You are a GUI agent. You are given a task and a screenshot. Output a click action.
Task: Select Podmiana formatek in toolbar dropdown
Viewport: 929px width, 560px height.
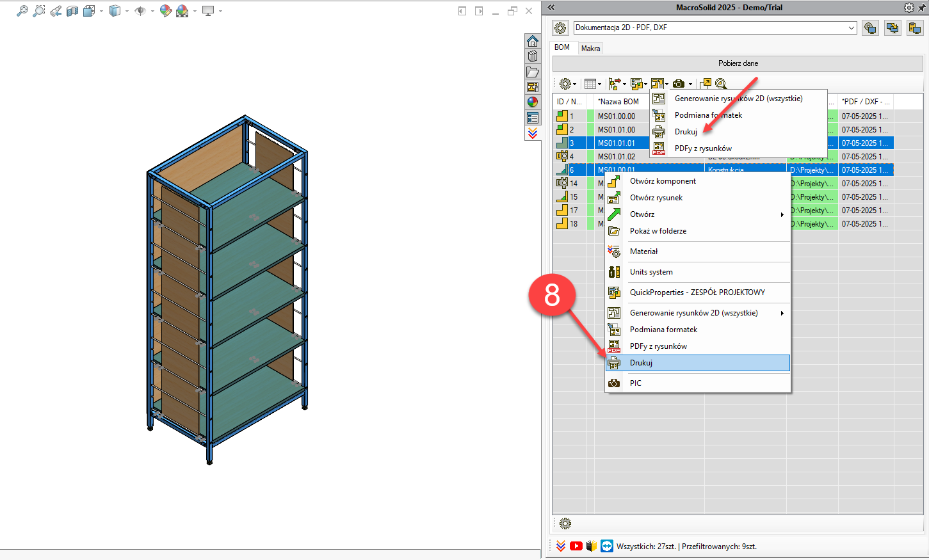tap(739, 115)
